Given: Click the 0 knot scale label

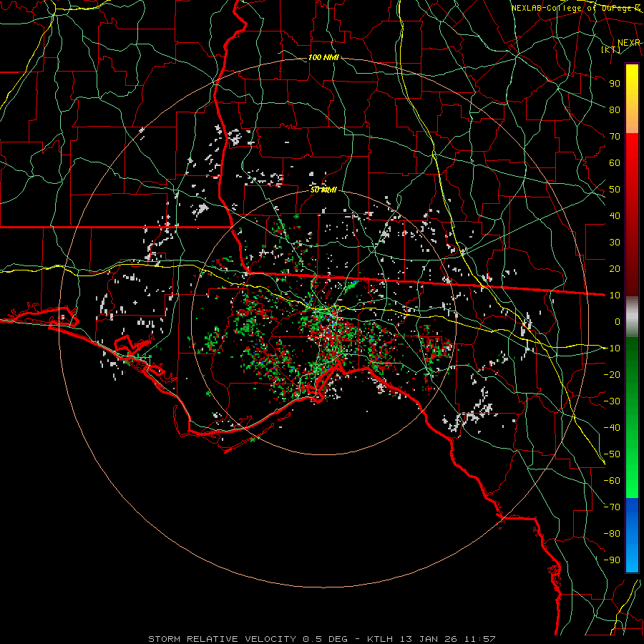Looking at the screenshot, I should point(618,321).
